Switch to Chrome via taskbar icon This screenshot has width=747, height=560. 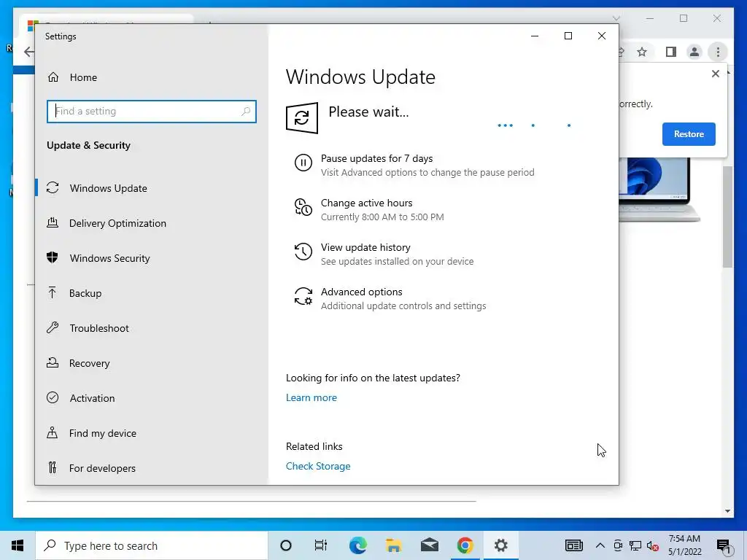point(465,545)
